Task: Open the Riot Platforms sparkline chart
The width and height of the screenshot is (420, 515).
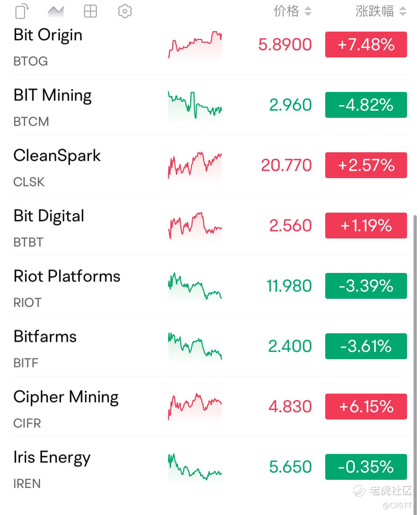Action: (195, 286)
